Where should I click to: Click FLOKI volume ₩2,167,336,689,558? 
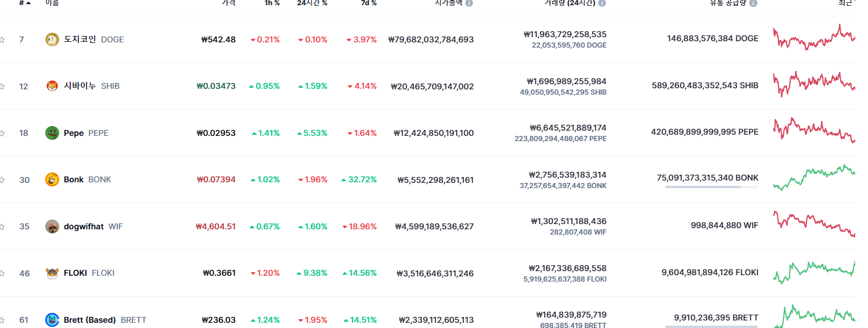(x=567, y=268)
